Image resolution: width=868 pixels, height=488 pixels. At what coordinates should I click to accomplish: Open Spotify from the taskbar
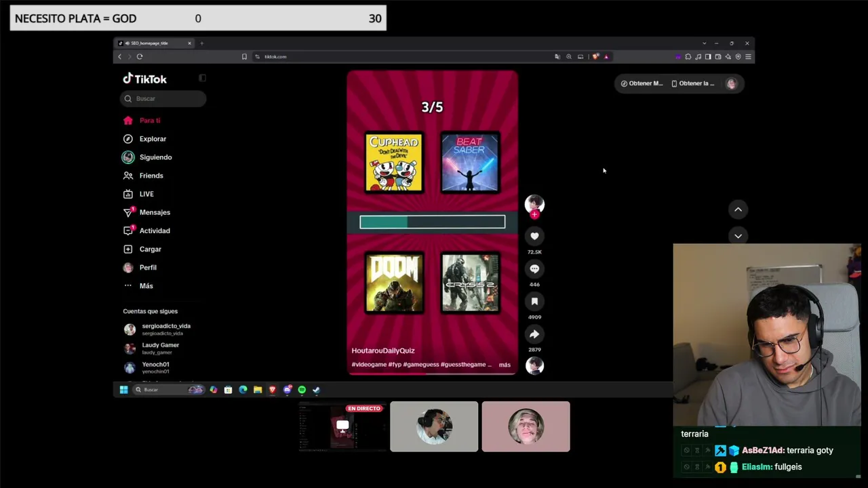click(x=302, y=390)
